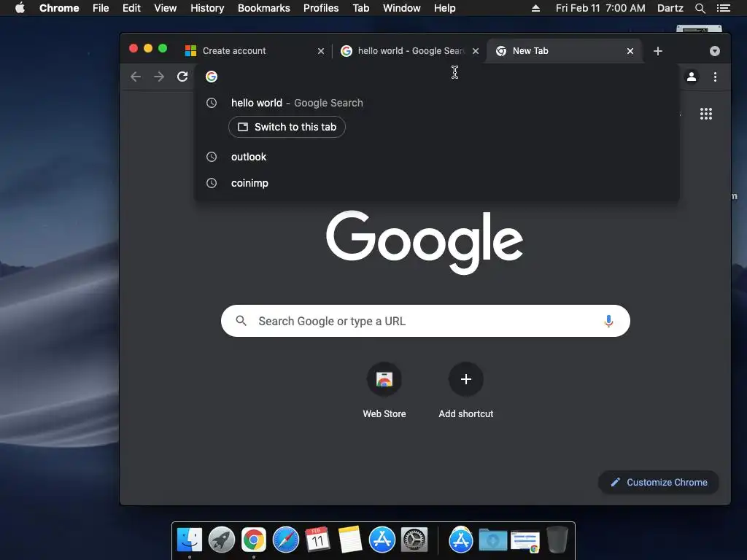
Task: Open the Web Store shortcut
Action: pyautogui.click(x=384, y=391)
